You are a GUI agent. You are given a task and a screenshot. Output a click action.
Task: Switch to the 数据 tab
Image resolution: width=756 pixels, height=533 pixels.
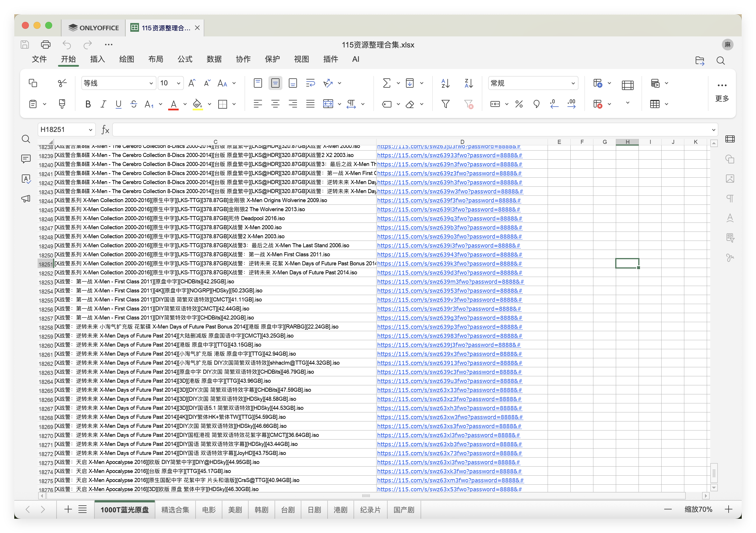(214, 59)
